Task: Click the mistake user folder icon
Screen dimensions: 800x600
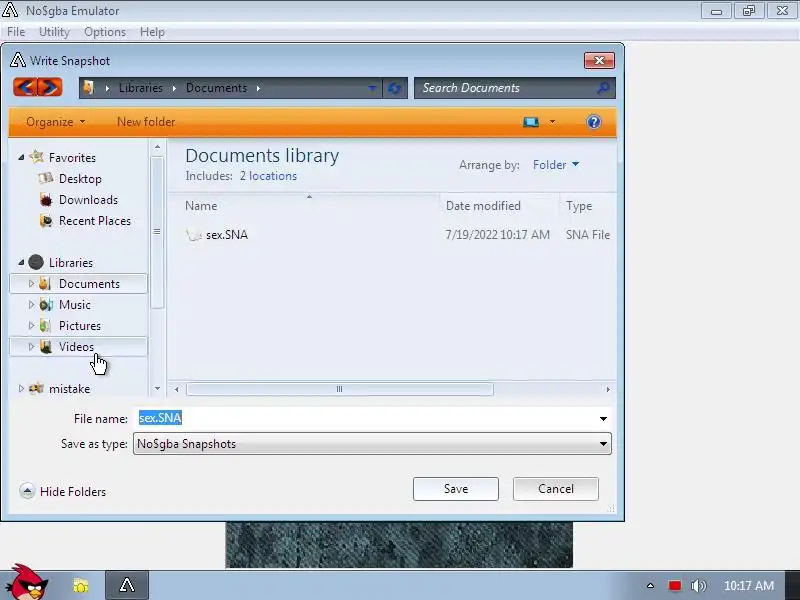Action: coord(36,389)
